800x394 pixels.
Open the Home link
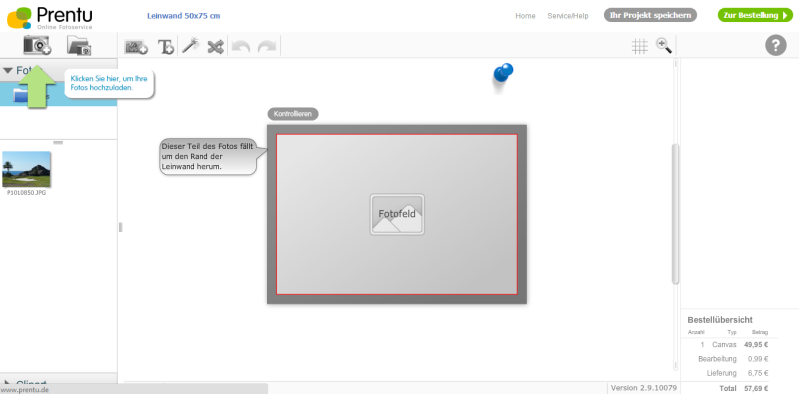[525, 16]
